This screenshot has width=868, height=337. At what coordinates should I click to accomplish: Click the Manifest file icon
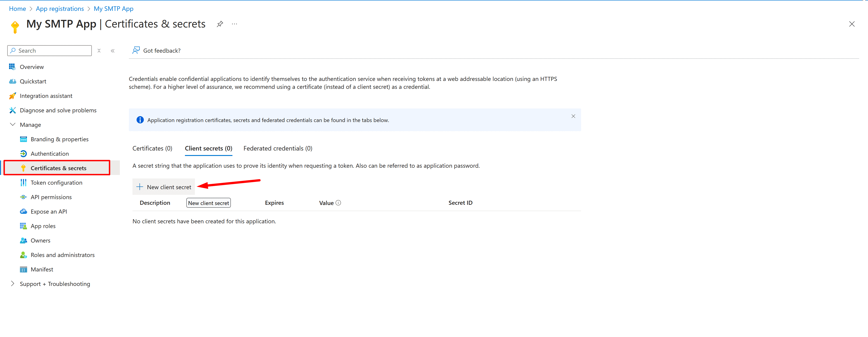click(23, 269)
